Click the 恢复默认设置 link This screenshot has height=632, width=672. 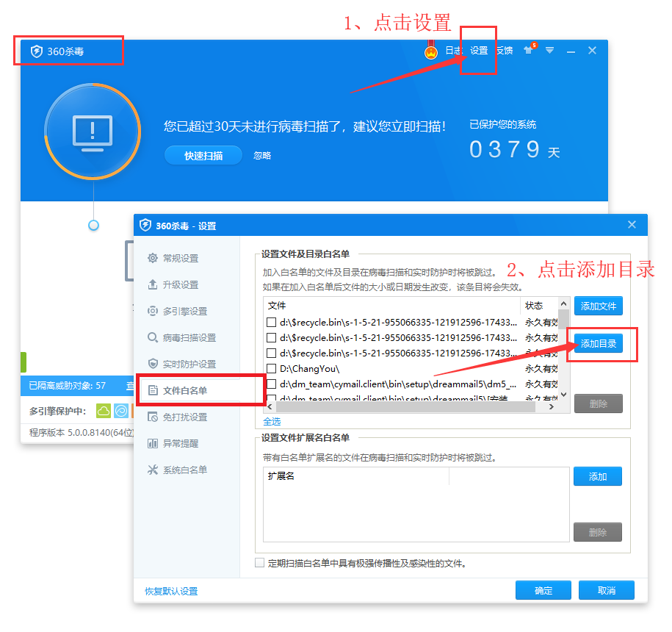click(x=171, y=592)
